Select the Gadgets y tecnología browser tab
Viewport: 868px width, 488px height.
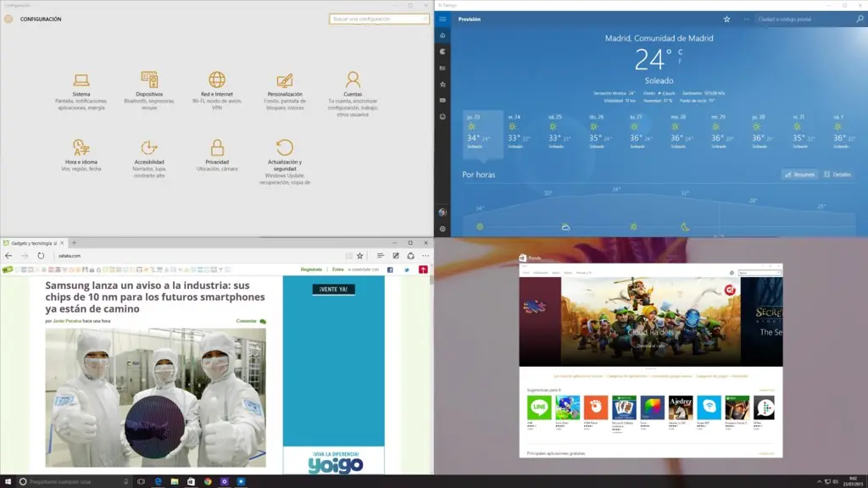tap(34, 242)
